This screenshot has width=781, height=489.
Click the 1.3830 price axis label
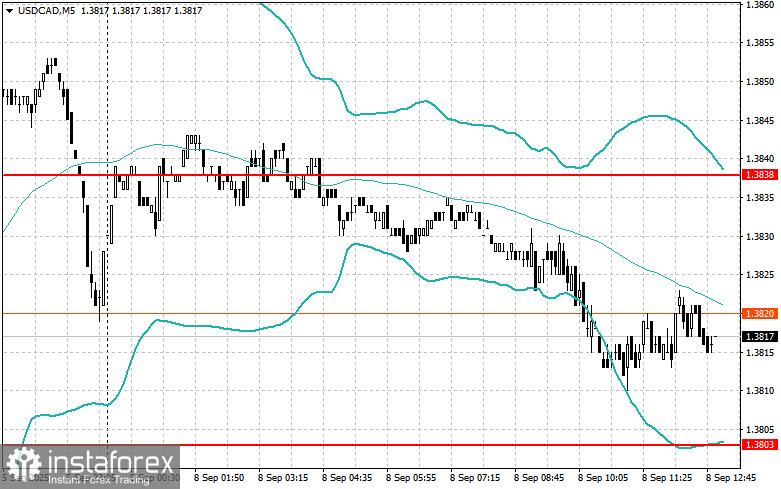click(760, 237)
